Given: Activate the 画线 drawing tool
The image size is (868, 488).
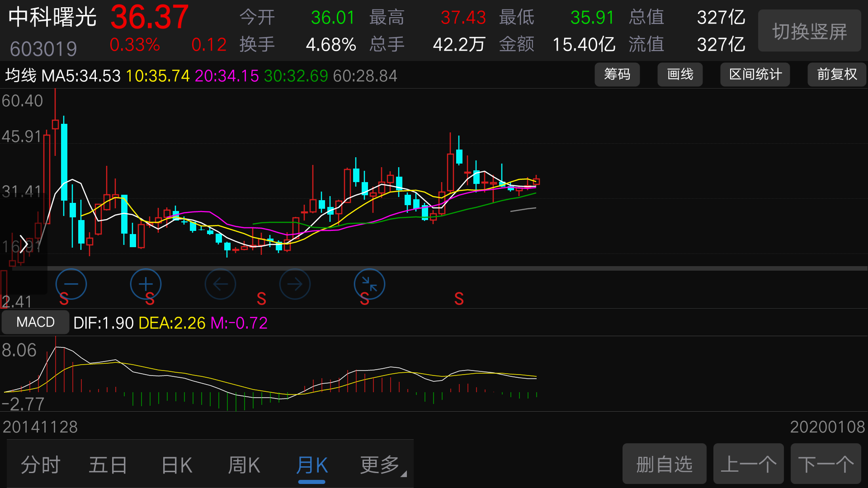Looking at the screenshot, I should [x=680, y=74].
